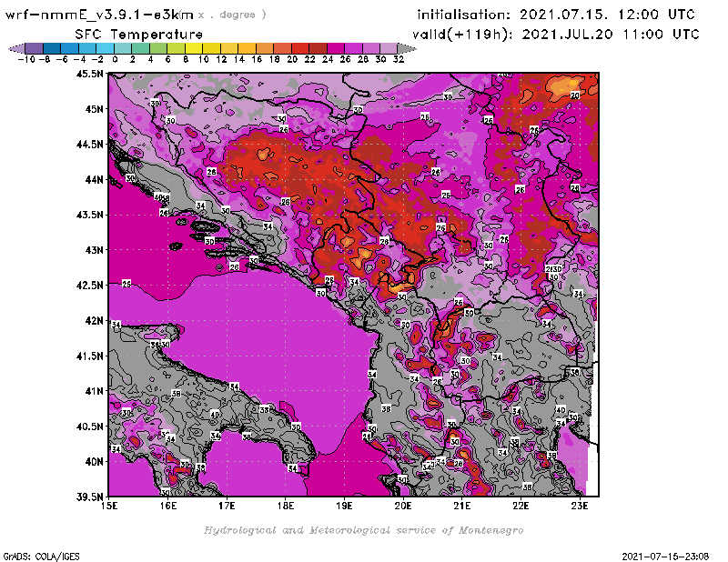The height and width of the screenshot is (562, 728).
Task: Click the '40.5N' latitude axis label
Action: pos(90,427)
